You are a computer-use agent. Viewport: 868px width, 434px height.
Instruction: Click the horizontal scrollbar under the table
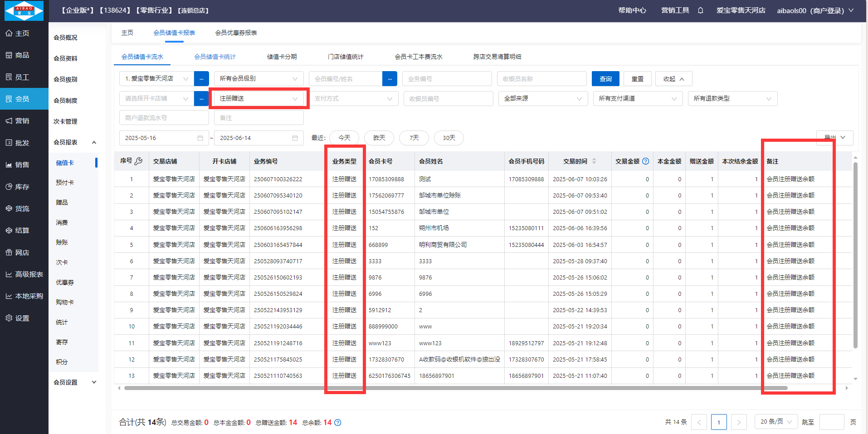pyautogui.click(x=454, y=388)
